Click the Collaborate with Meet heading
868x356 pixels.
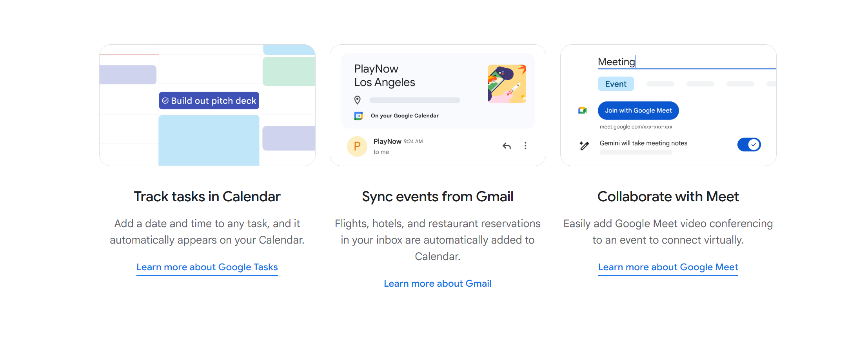(668, 197)
